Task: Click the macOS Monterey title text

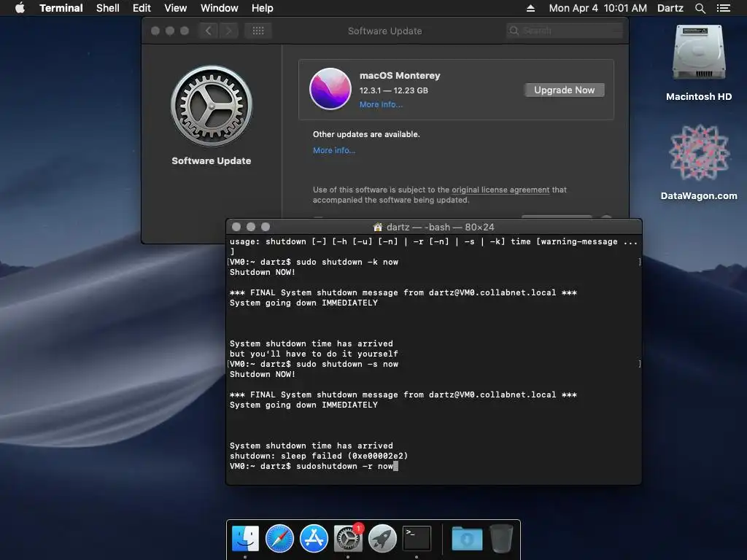Action: 400,75
